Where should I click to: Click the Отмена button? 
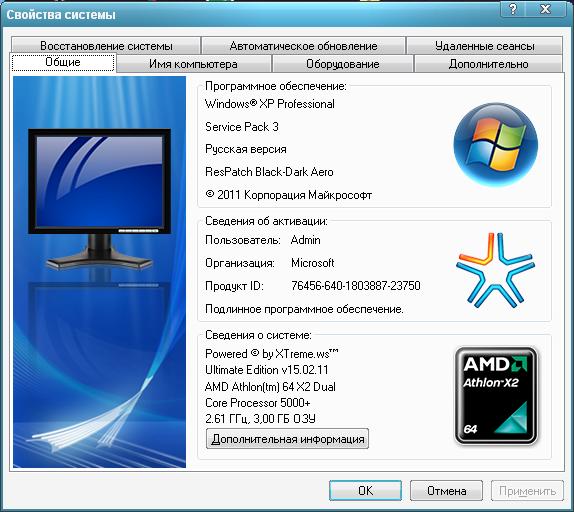446,490
